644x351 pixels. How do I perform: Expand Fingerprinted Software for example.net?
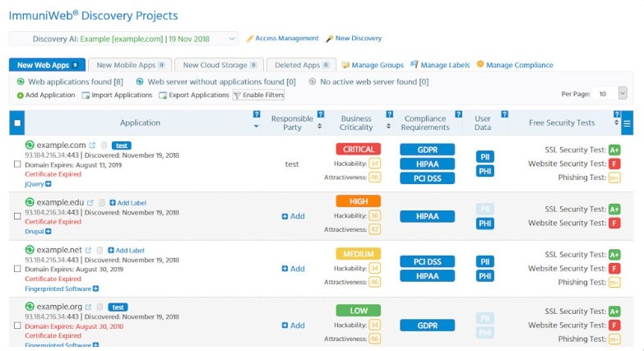[x=95, y=289]
